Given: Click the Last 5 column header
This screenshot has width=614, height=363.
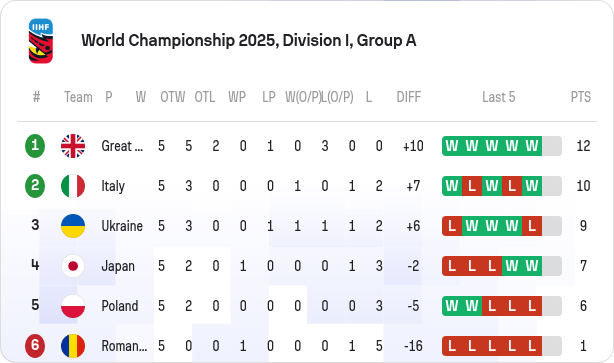Looking at the screenshot, I should click(x=498, y=97).
